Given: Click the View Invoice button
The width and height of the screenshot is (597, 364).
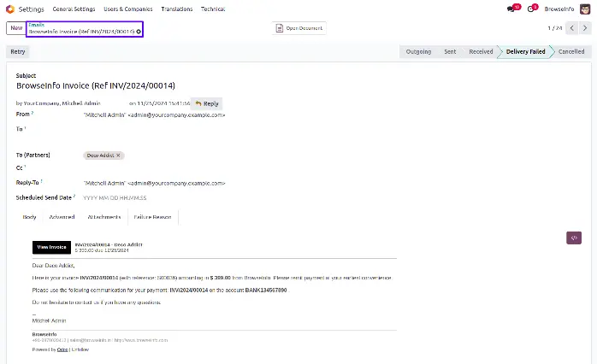Looking at the screenshot, I should click(x=50, y=247).
